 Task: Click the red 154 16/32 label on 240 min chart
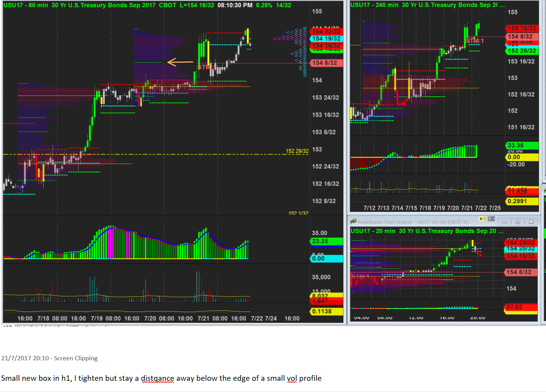click(522, 28)
